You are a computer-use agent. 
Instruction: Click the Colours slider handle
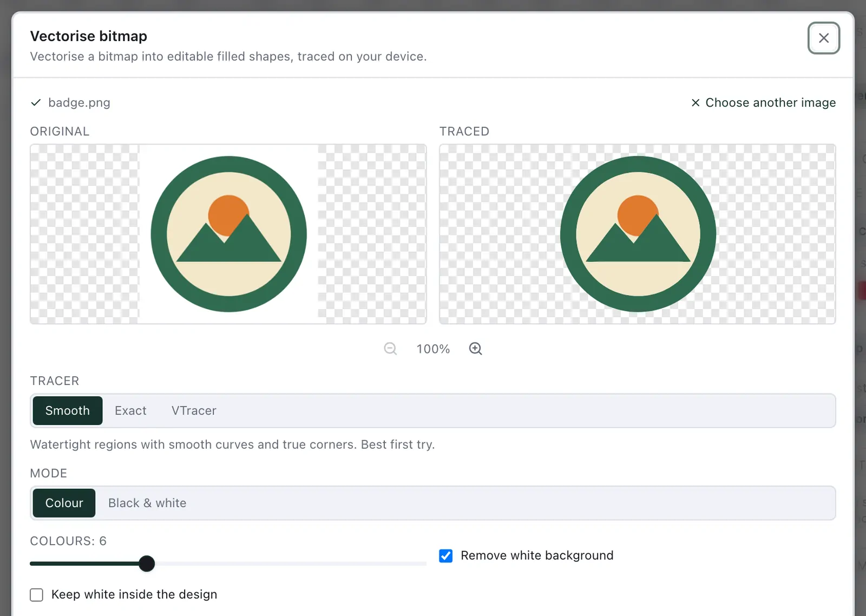(x=147, y=563)
